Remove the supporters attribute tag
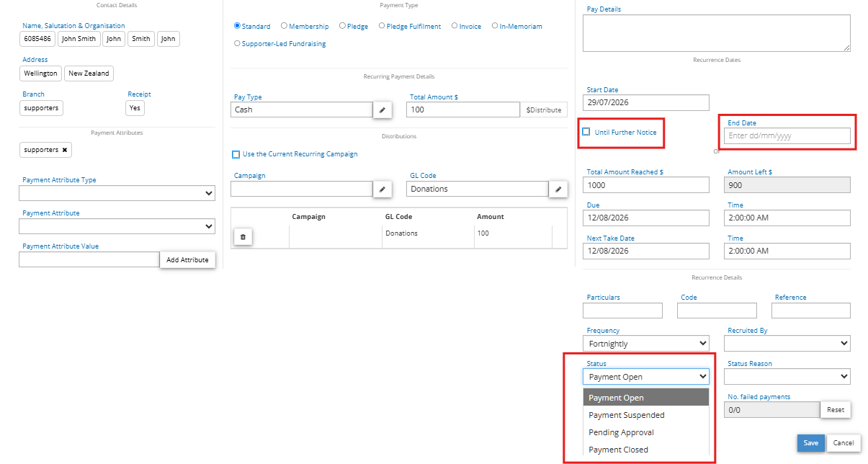 point(64,150)
